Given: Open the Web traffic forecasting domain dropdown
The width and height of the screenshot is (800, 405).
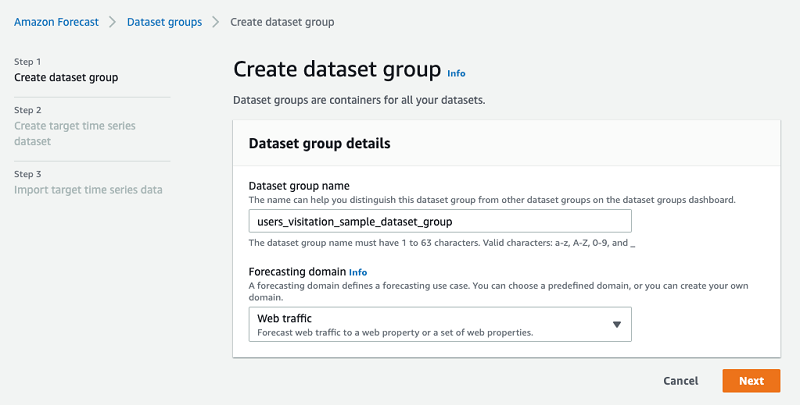Looking at the screenshot, I should coord(430,324).
